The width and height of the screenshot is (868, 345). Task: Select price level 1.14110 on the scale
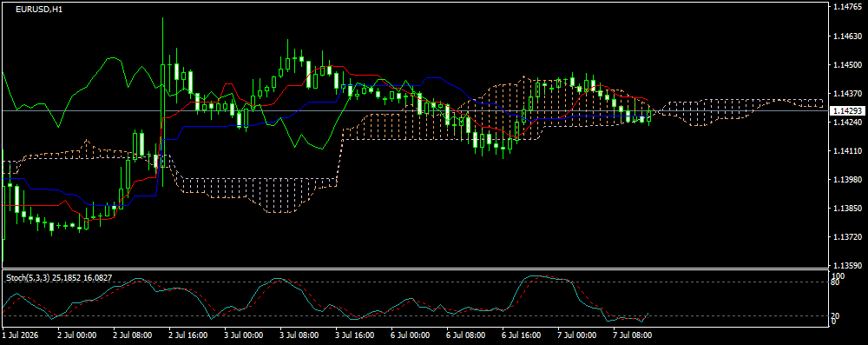pos(848,151)
